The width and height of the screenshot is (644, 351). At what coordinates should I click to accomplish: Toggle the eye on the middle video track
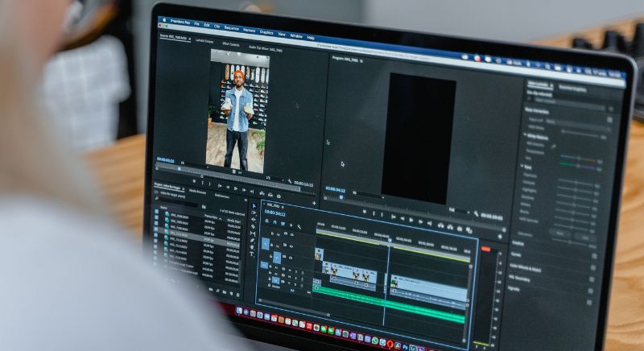click(291, 246)
